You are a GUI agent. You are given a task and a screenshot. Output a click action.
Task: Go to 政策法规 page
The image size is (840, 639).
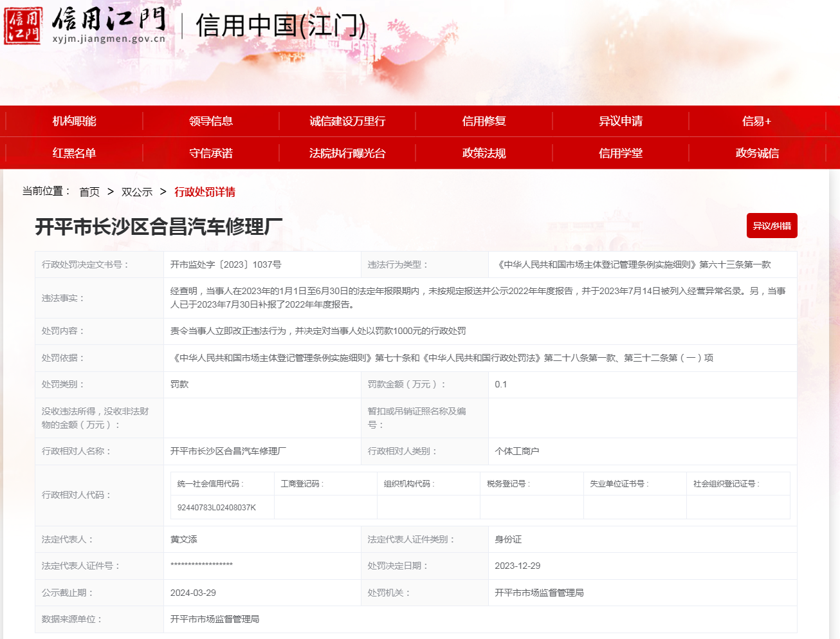(484, 153)
